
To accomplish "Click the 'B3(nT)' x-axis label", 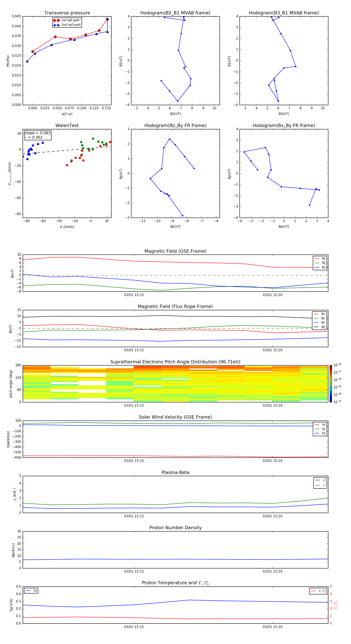I will point(284,114).
